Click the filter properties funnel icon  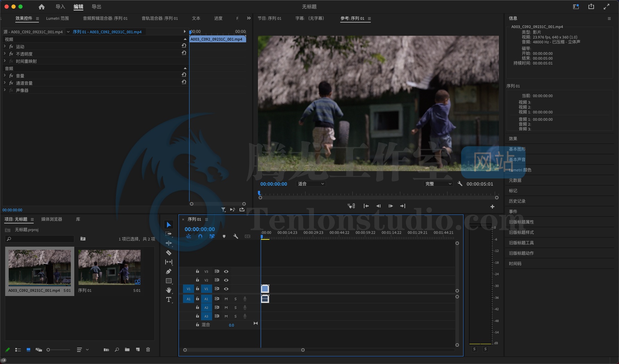coord(223,210)
